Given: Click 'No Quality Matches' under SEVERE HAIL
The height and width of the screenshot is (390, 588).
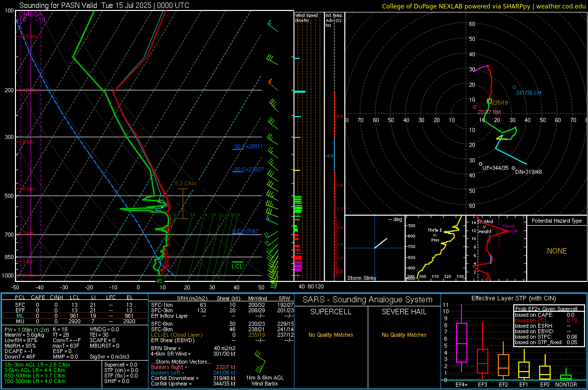Looking at the screenshot, I should (x=404, y=335).
